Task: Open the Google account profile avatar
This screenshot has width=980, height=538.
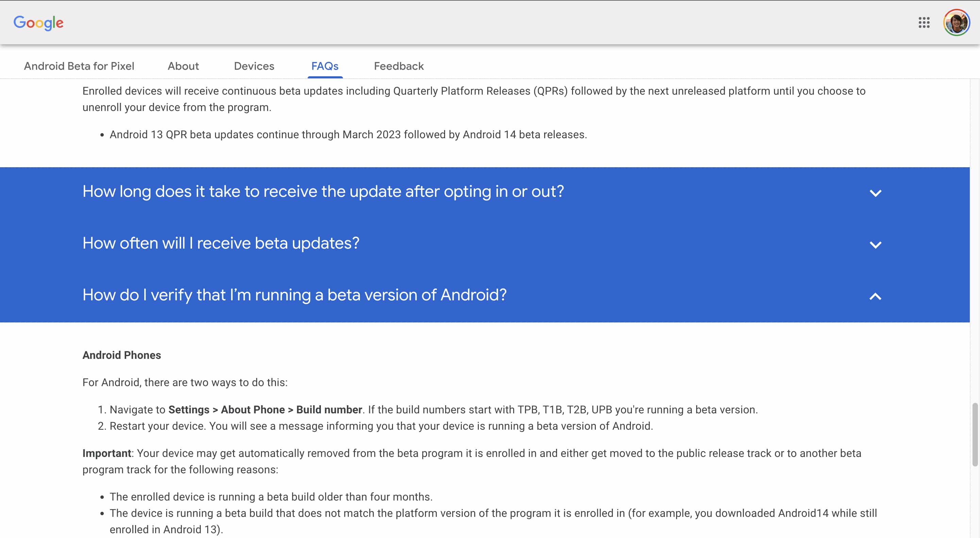Action: coord(958,22)
